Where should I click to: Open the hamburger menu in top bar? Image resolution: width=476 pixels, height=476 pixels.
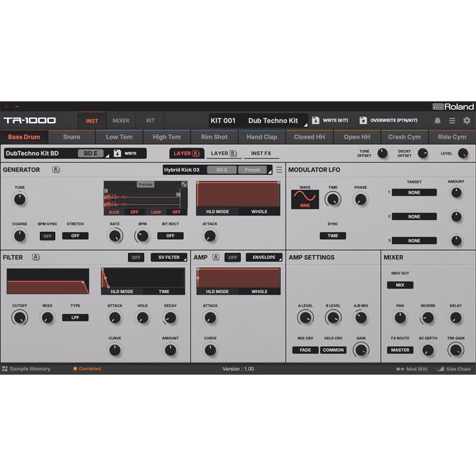pos(452,121)
